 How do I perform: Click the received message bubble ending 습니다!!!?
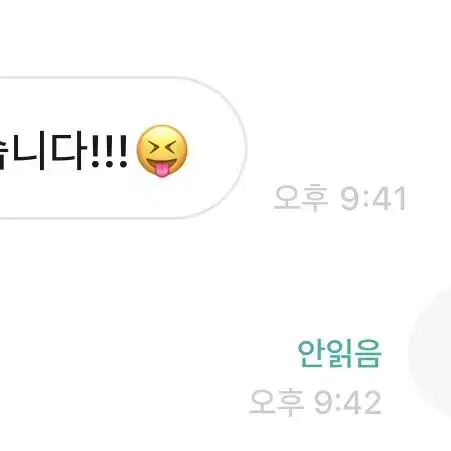[122, 148]
